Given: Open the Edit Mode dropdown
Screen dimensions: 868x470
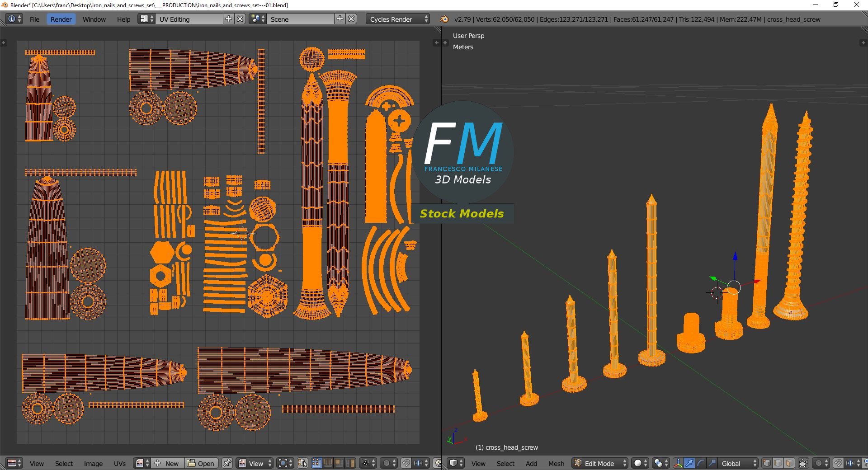Looking at the screenshot, I should 600,463.
